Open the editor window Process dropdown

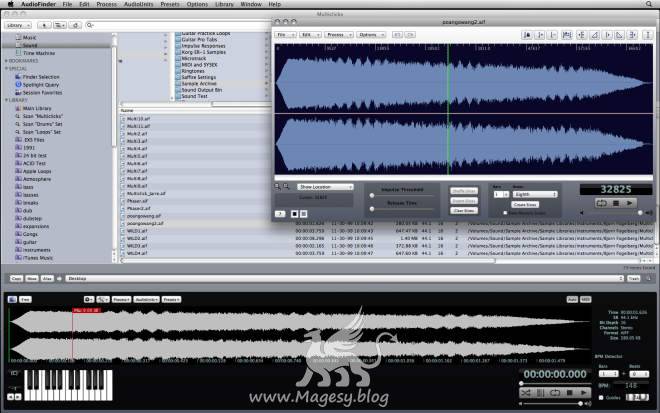point(338,35)
